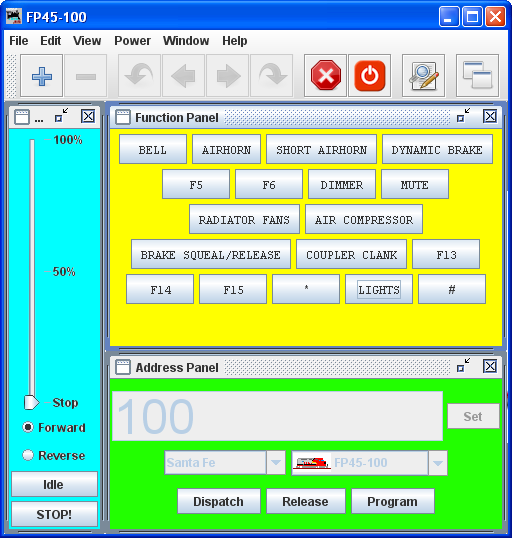Iconify the Address Panel frame
Viewport: 512px width, 538px height.
(464, 366)
